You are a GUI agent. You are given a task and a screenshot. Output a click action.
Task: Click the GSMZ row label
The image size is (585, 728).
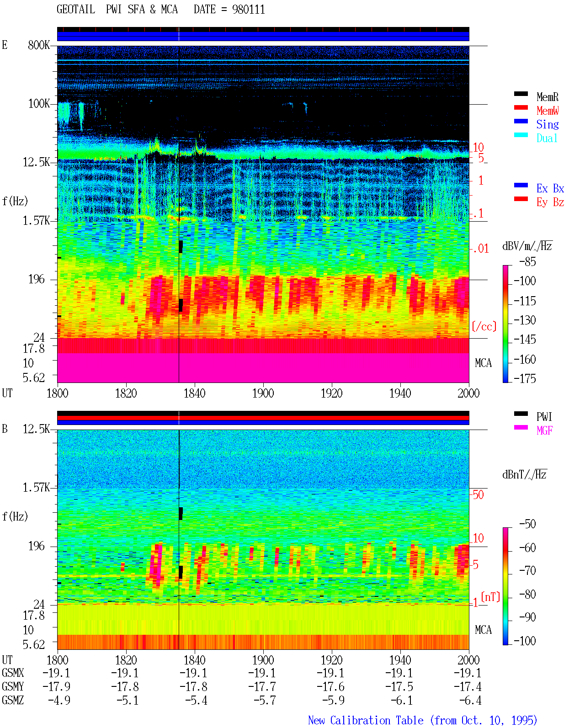point(13,700)
